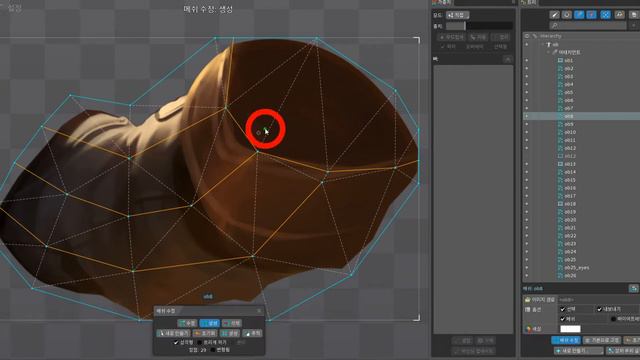The height and width of the screenshot is (360, 640).
Task: Toggle first blue filter icon in tree toolbar
Action: click(579, 15)
